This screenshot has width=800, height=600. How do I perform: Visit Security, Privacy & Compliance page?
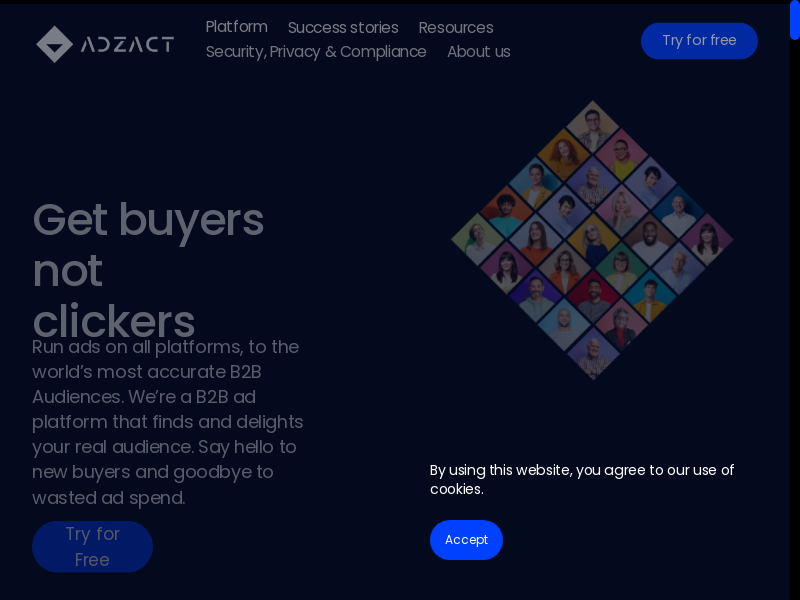click(x=316, y=52)
